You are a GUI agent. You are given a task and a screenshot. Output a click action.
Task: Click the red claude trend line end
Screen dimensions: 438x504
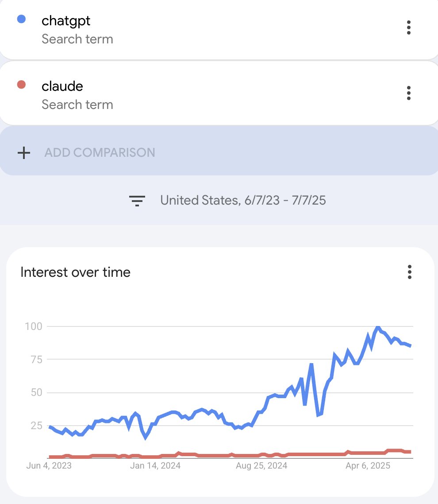[409, 452]
